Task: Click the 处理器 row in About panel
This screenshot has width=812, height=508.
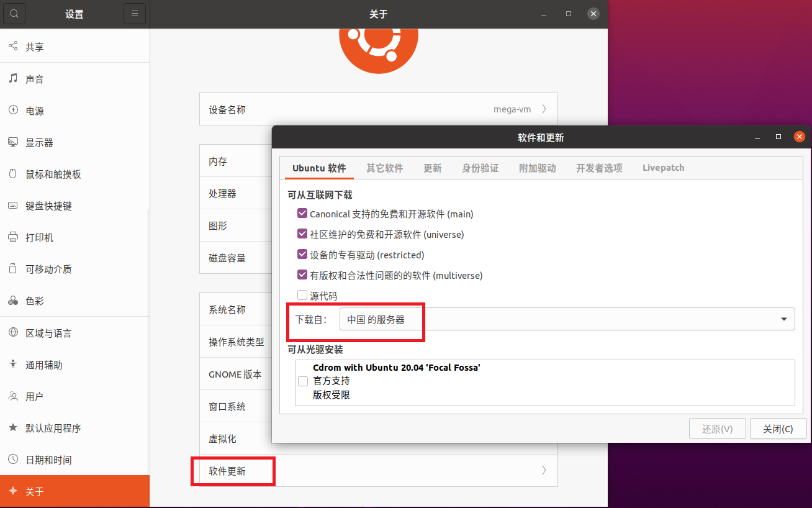Action: pos(236,193)
